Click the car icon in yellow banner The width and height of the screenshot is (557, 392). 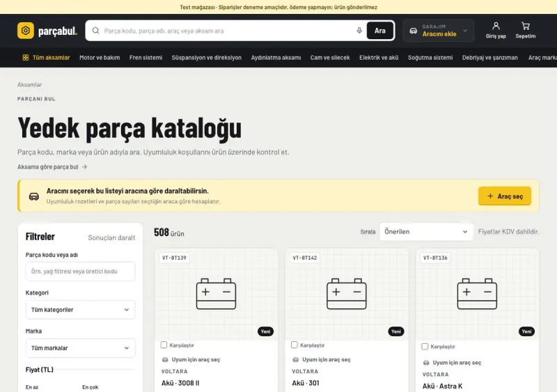(x=34, y=196)
